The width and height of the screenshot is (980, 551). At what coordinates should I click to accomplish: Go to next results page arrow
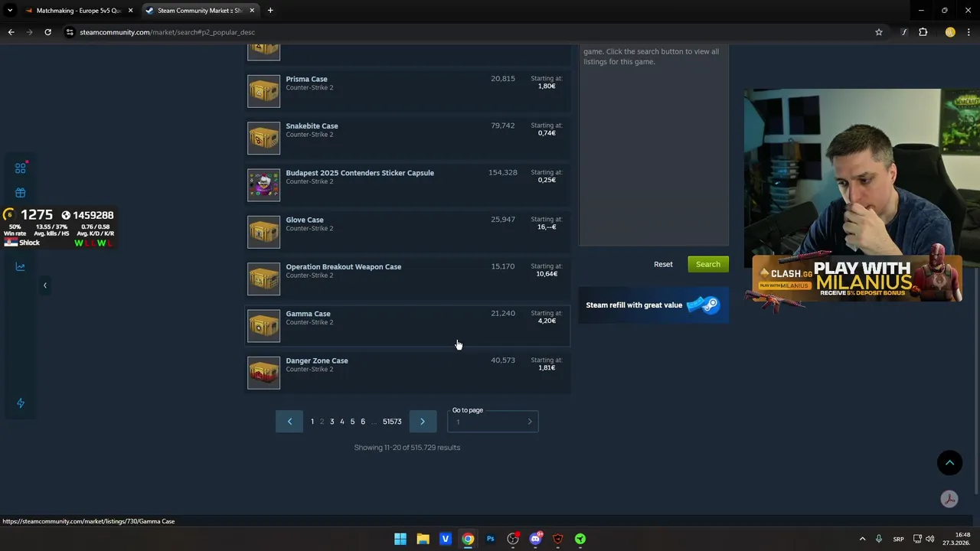[423, 422]
